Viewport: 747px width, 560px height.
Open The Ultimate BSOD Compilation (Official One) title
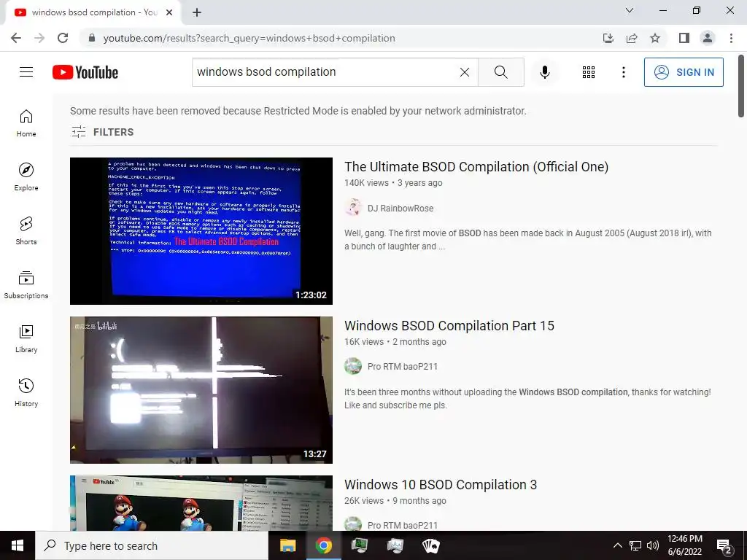coord(476,167)
